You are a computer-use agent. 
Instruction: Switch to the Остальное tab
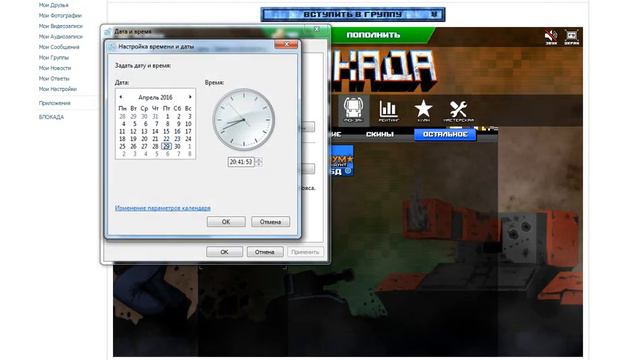pyautogui.click(x=445, y=134)
